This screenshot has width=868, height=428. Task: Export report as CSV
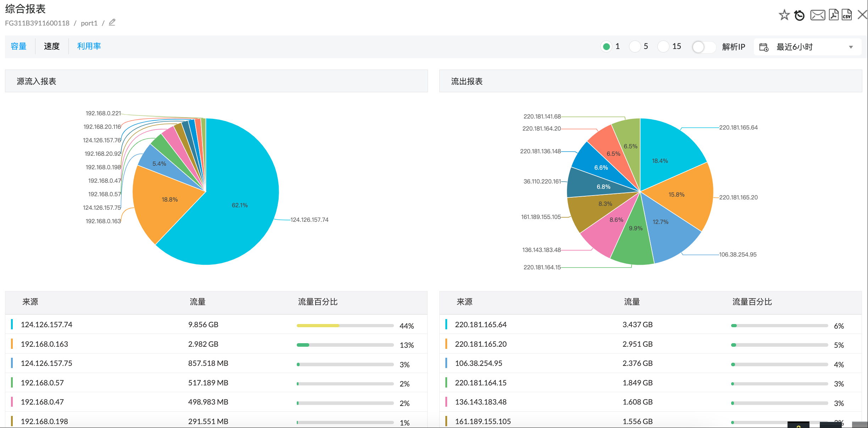(847, 15)
